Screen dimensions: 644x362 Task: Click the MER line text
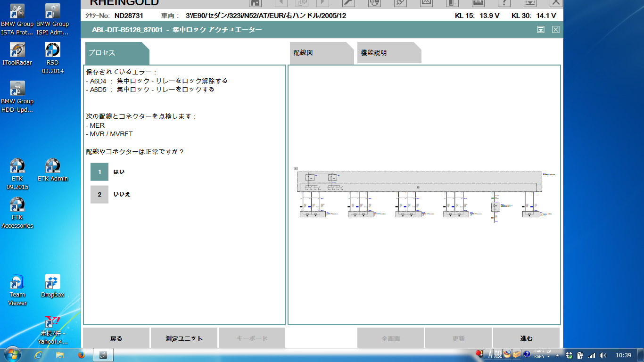[x=96, y=125]
